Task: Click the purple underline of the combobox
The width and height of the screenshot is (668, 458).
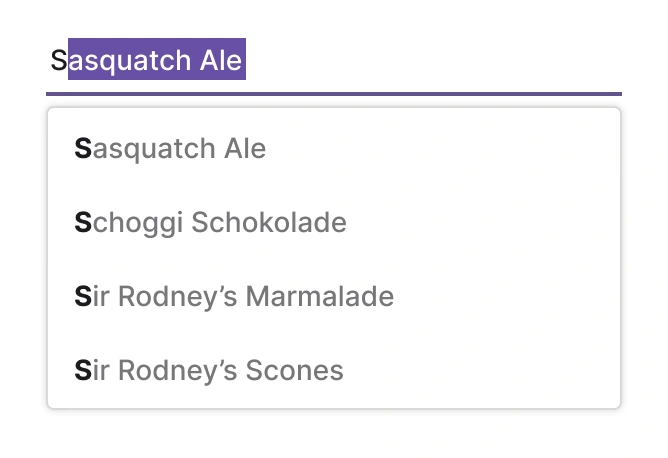Action: pyautogui.click(x=333, y=94)
